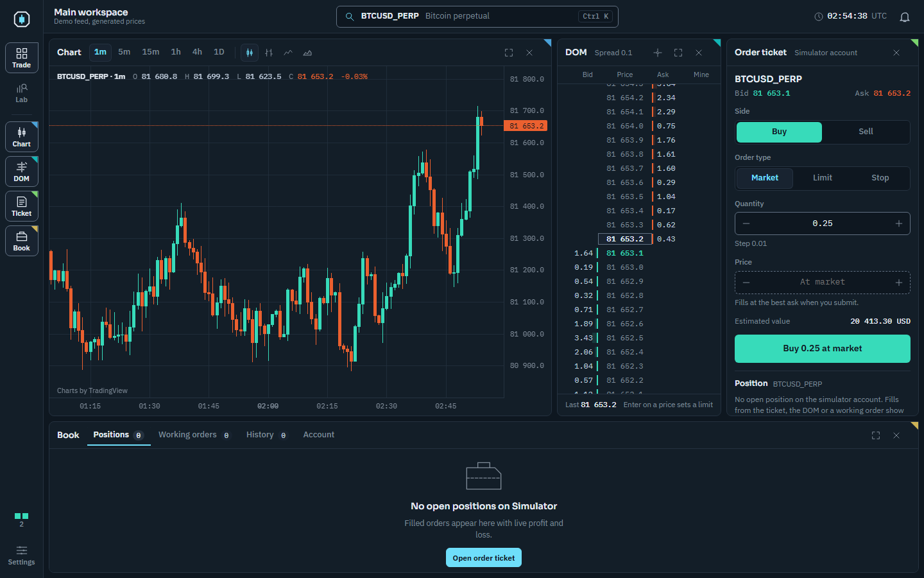
Task: Choose the Buy side
Action: [779, 132]
